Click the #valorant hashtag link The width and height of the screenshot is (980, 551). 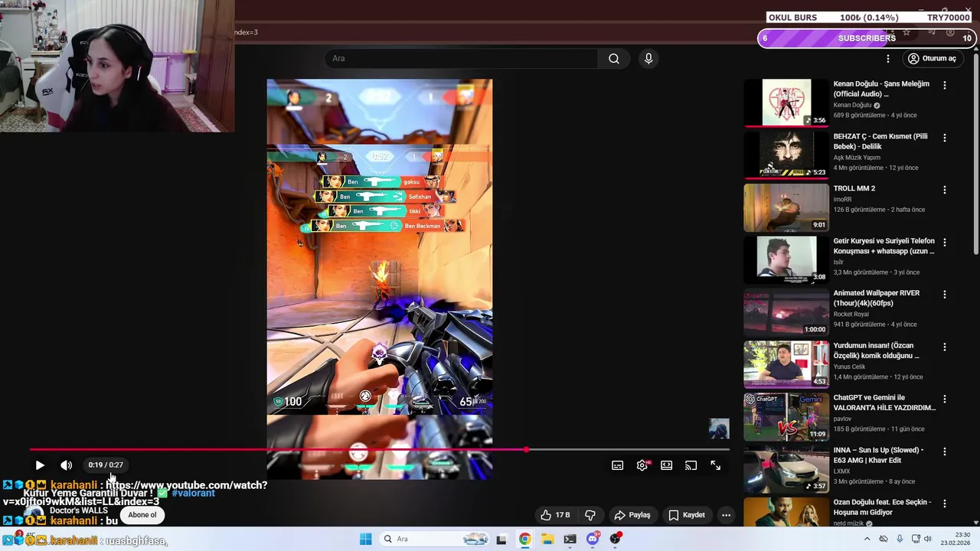pyautogui.click(x=193, y=494)
